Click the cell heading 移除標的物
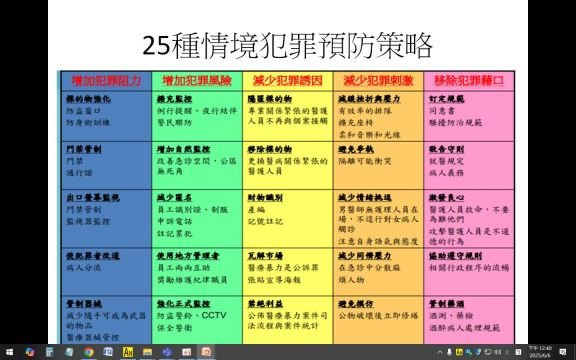 [x=270, y=150]
